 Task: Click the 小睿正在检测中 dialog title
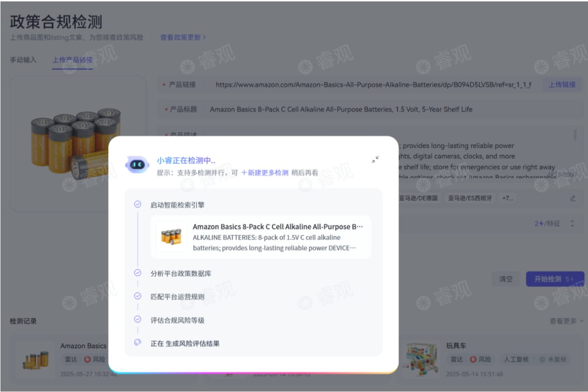click(x=186, y=161)
